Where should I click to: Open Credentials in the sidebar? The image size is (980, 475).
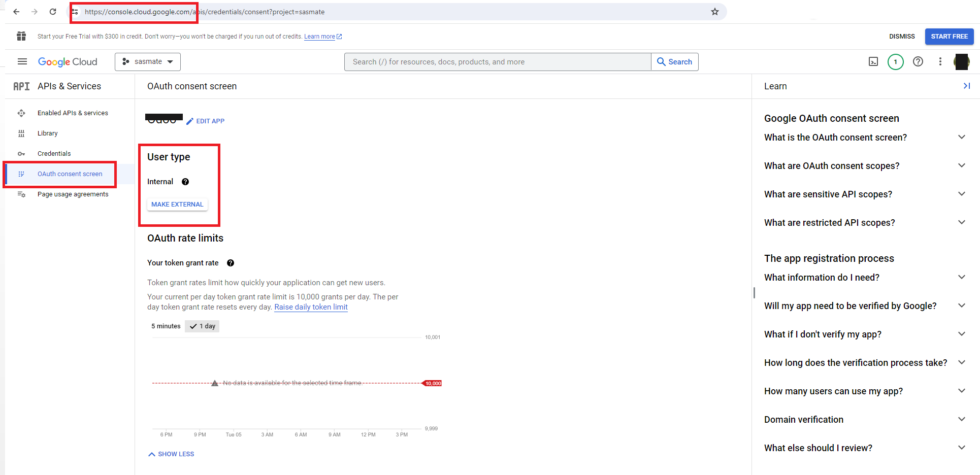pos(54,154)
